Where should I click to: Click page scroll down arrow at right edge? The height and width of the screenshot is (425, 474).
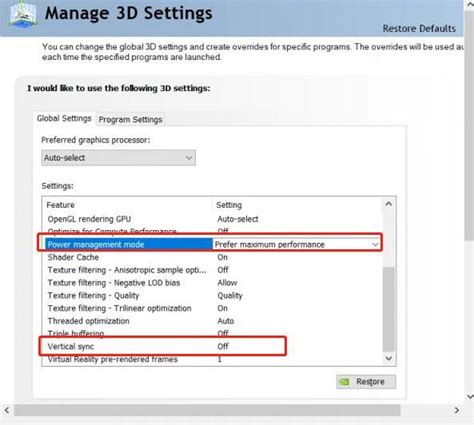point(470,397)
